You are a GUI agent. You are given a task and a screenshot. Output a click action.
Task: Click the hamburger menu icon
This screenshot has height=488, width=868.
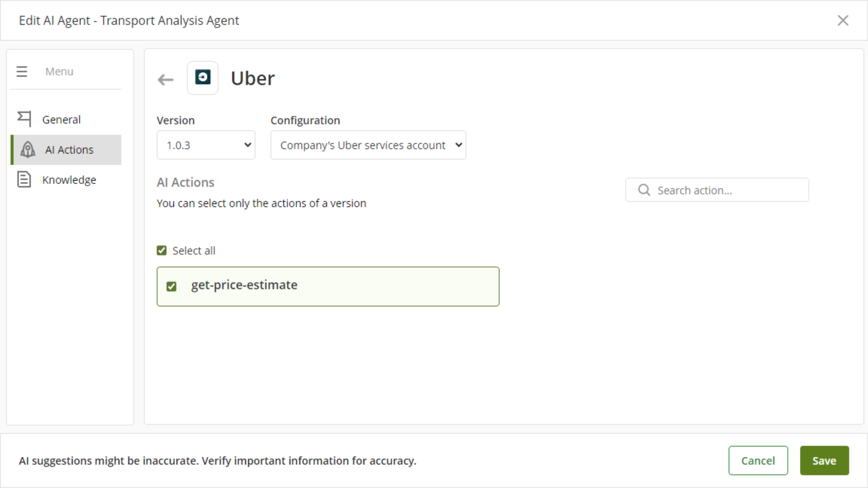22,71
